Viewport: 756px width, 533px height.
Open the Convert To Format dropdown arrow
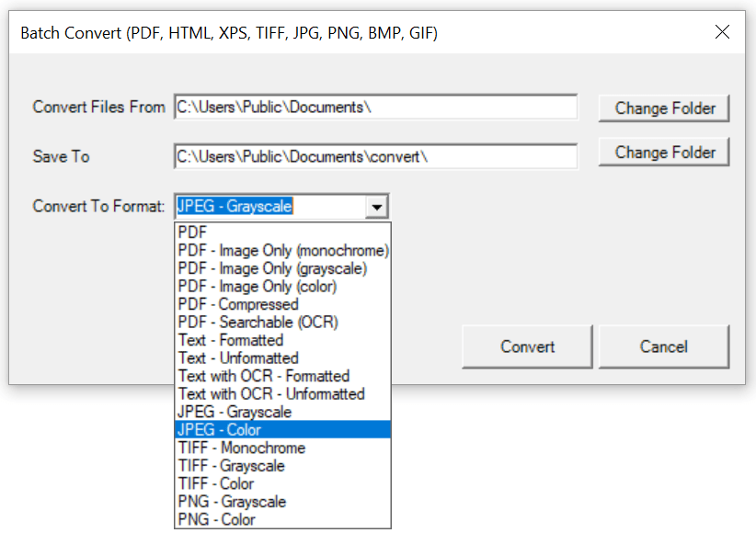(x=376, y=206)
